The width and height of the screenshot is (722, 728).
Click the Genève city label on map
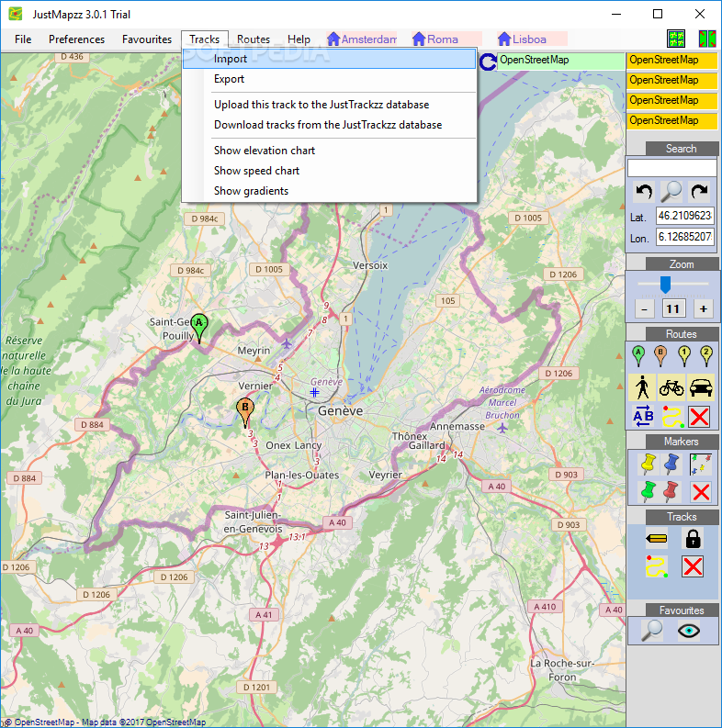tap(340, 411)
